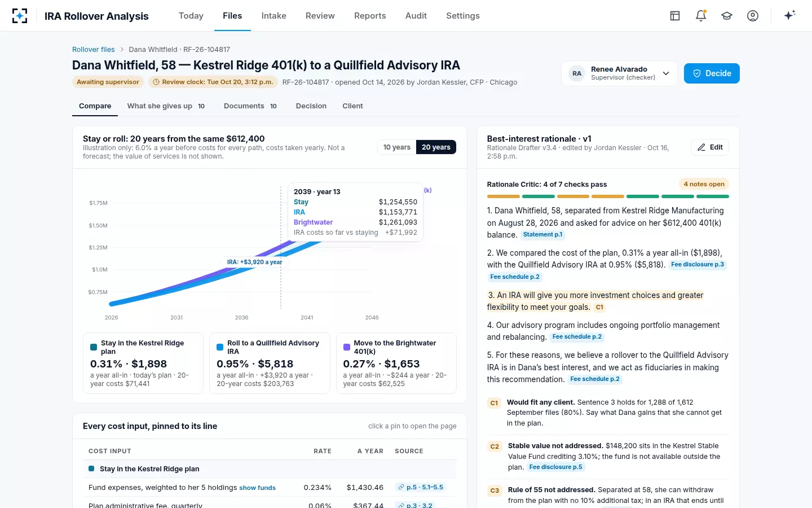
Task: Expand show funds for fund expenses
Action: (x=258, y=488)
